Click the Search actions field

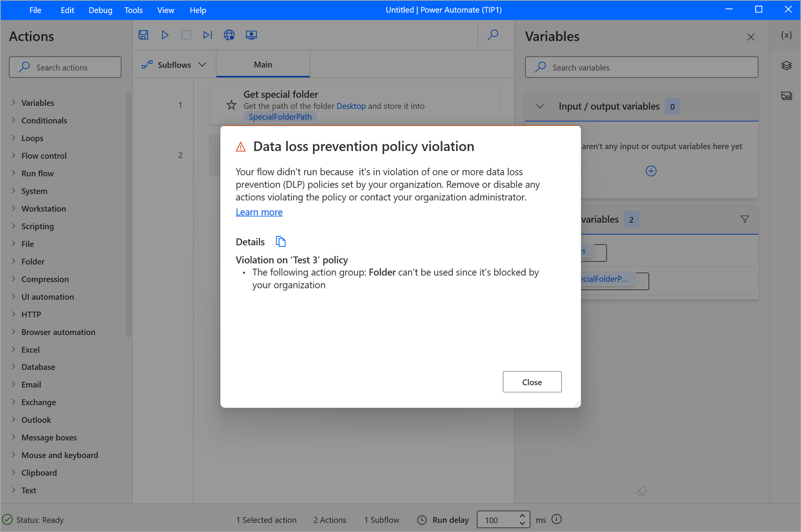(65, 67)
